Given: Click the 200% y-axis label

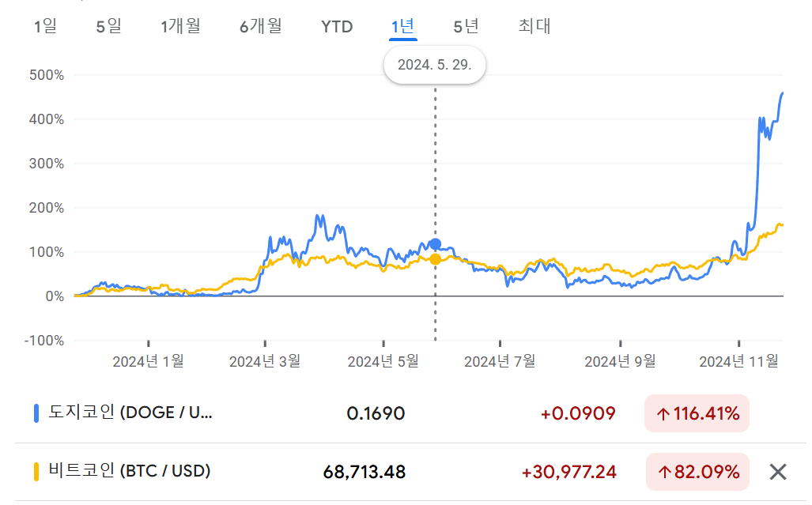Looking at the screenshot, I should pos(47,208).
